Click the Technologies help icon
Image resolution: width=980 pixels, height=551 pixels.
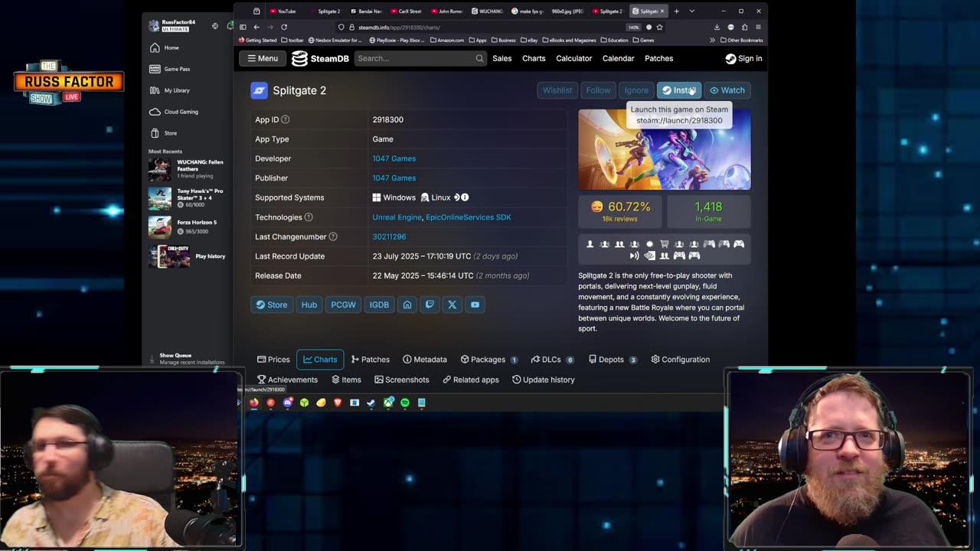(x=309, y=217)
